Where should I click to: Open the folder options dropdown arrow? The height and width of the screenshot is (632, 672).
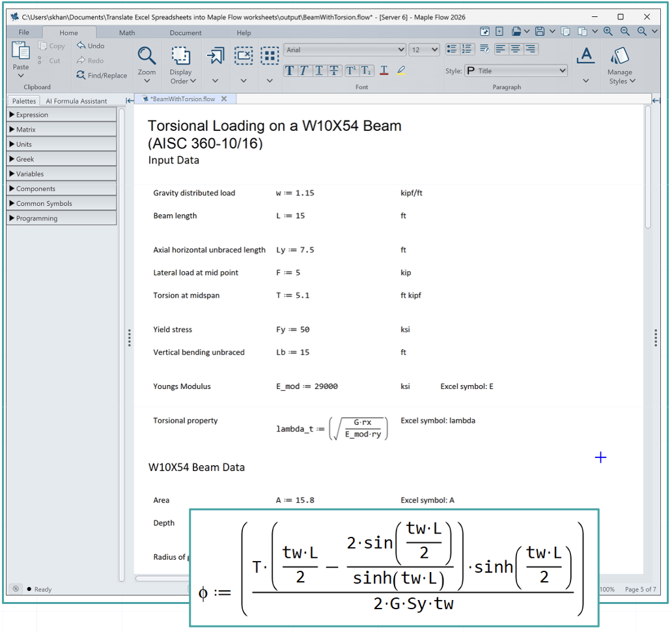pyautogui.click(x=527, y=31)
